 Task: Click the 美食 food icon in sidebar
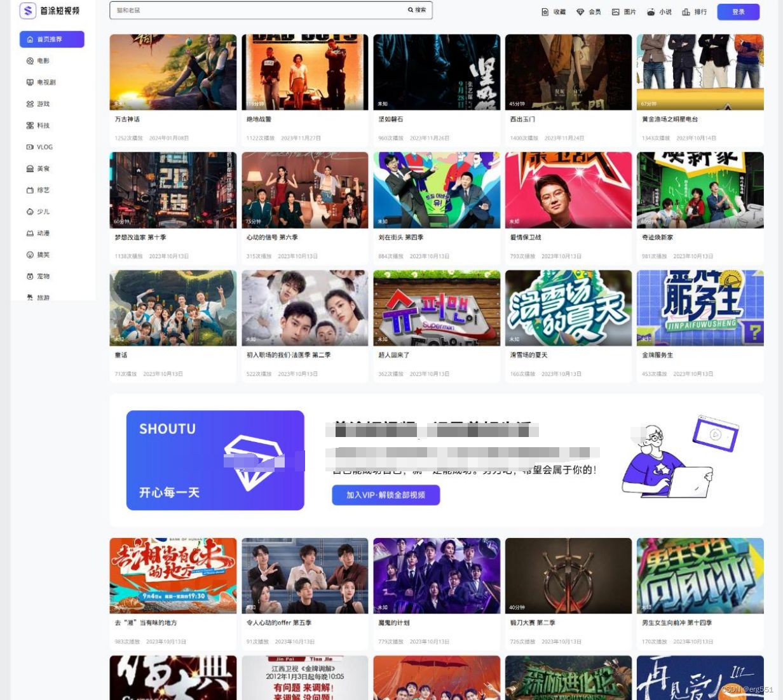pyautogui.click(x=30, y=169)
